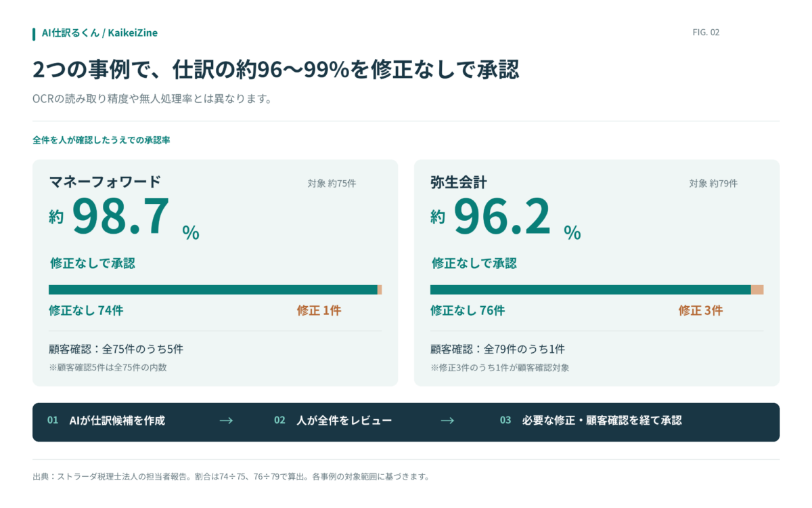The width and height of the screenshot is (812, 508).
Task: Click the 弥生会計 approval progress bar
Action: pos(597,290)
